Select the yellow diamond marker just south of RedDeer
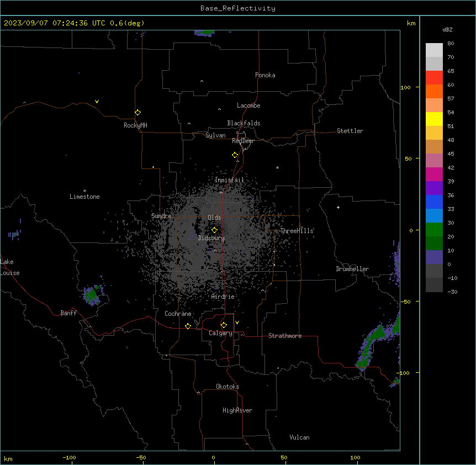The image size is (476, 465). point(235,155)
